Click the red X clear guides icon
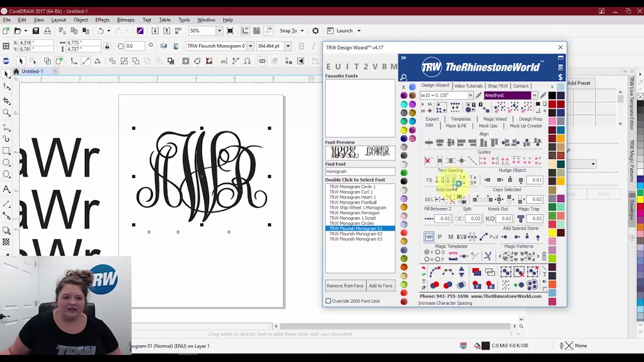 tap(428, 161)
